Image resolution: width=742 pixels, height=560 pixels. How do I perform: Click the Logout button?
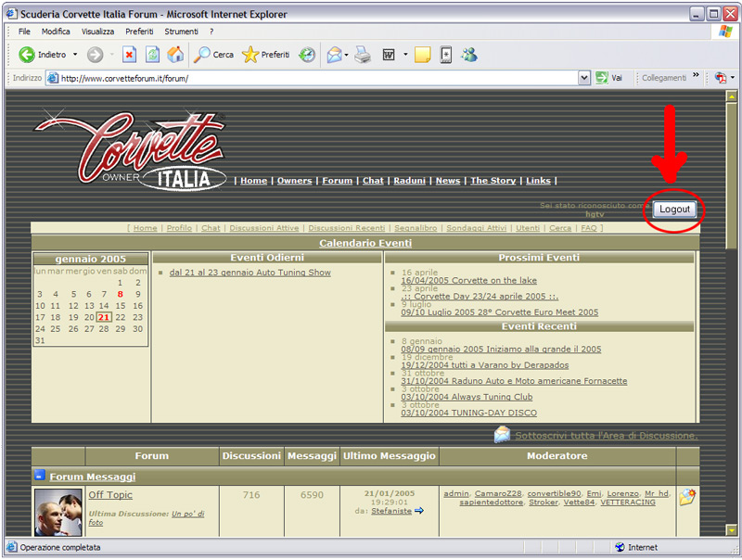(x=674, y=209)
